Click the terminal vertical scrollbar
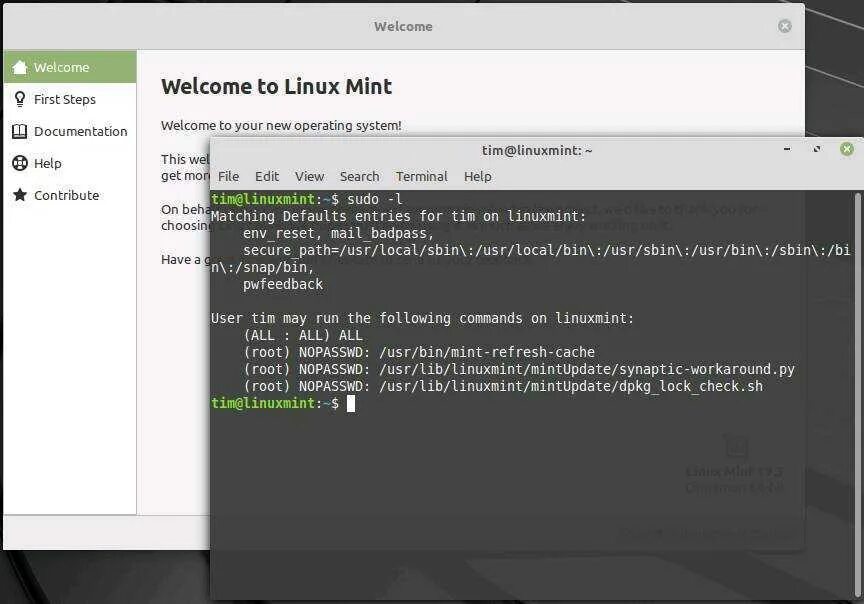864x604 pixels. pyautogui.click(x=858, y=394)
